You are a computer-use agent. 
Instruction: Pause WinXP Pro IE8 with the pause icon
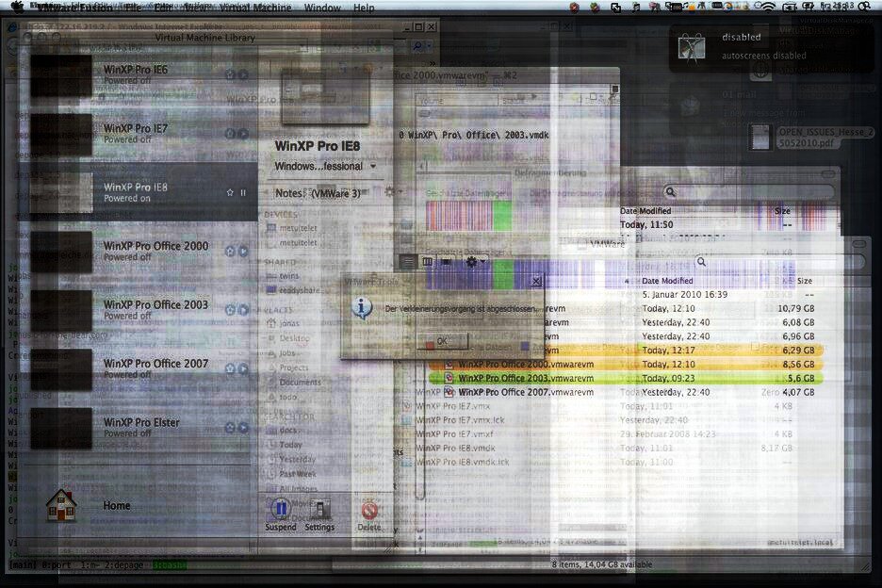point(243,192)
